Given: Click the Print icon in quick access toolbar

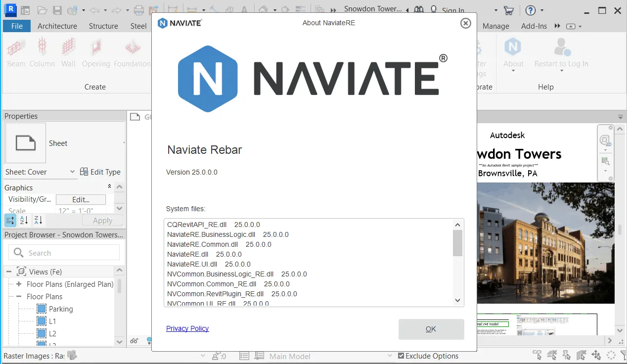Looking at the screenshot, I should [x=139, y=10].
